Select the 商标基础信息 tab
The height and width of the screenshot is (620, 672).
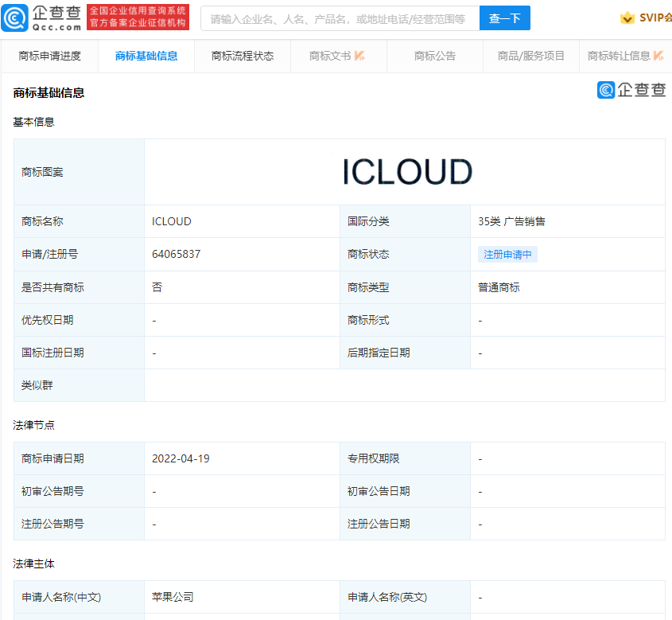[x=146, y=57]
